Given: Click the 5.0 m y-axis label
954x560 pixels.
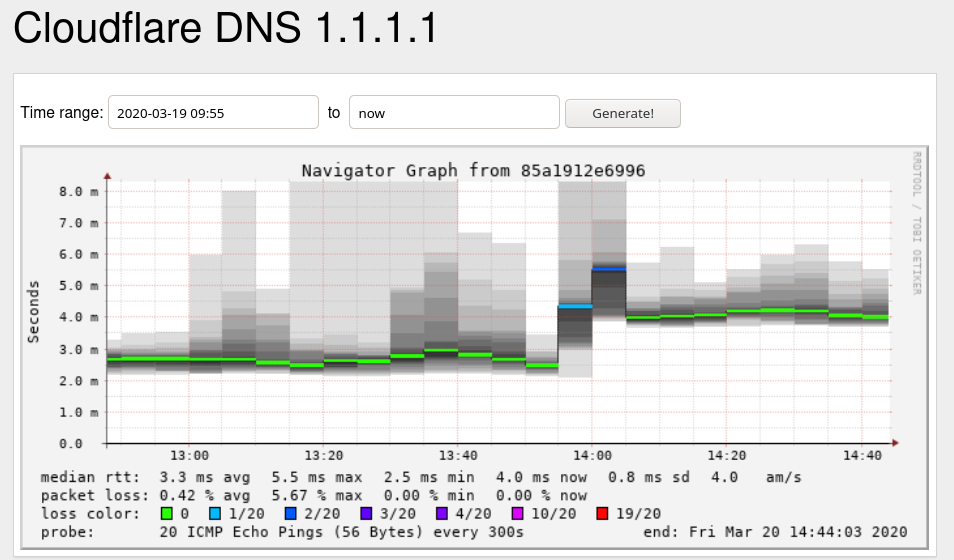Looking at the screenshot, I should pos(78,286).
